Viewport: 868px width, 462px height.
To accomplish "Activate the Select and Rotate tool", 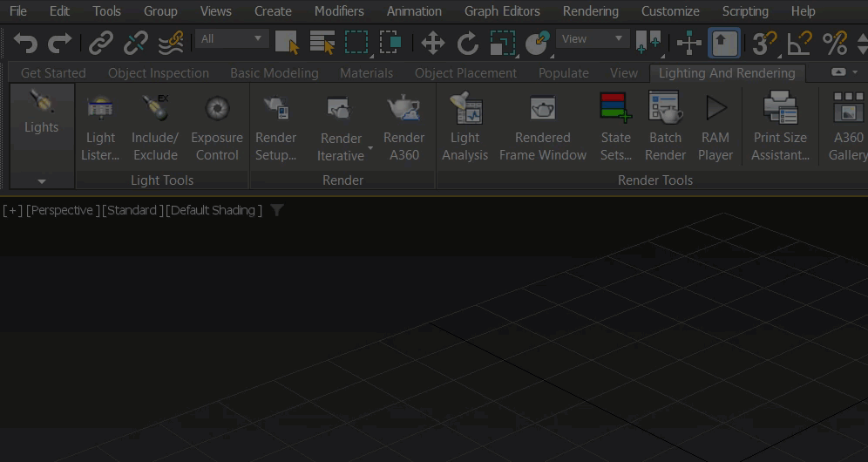I will pos(468,43).
